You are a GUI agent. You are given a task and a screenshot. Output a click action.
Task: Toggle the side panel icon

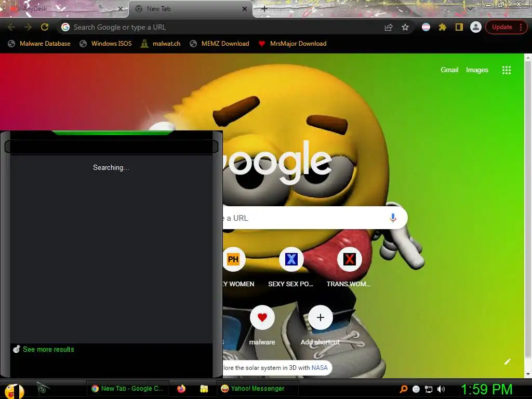click(459, 27)
